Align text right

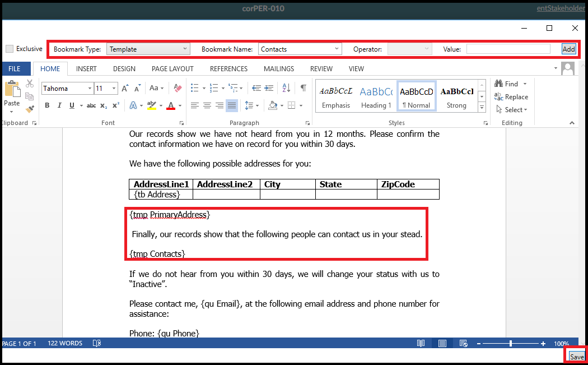click(x=220, y=105)
